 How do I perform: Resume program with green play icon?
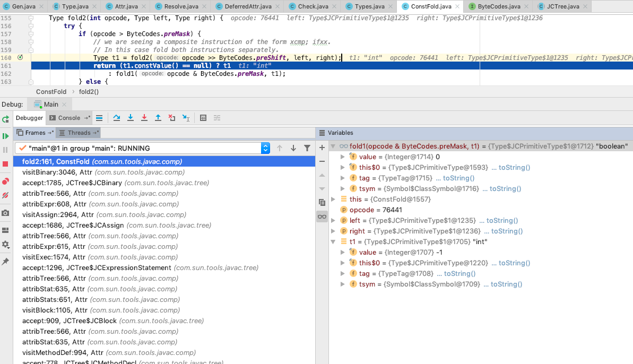(x=5, y=136)
